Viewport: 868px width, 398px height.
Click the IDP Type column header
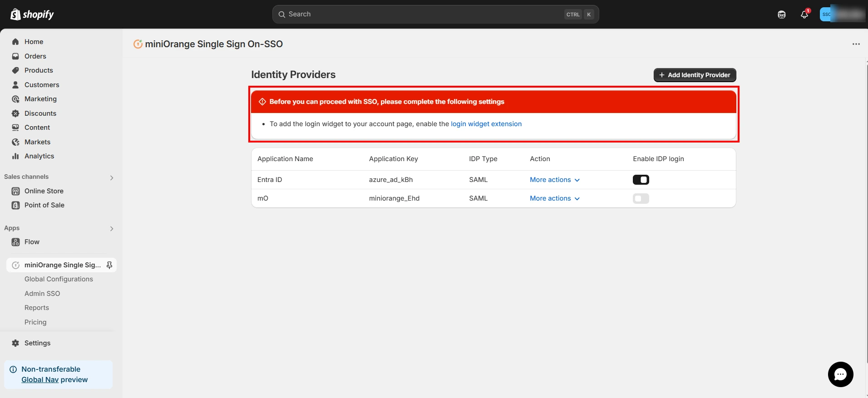click(483, 159)
